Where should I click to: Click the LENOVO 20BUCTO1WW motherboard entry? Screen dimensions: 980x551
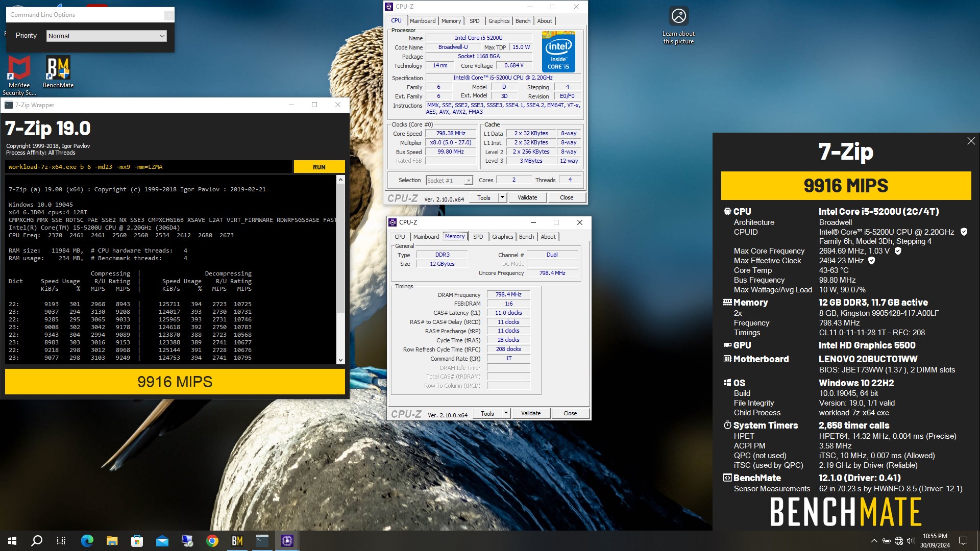click(x=868, y=359)
